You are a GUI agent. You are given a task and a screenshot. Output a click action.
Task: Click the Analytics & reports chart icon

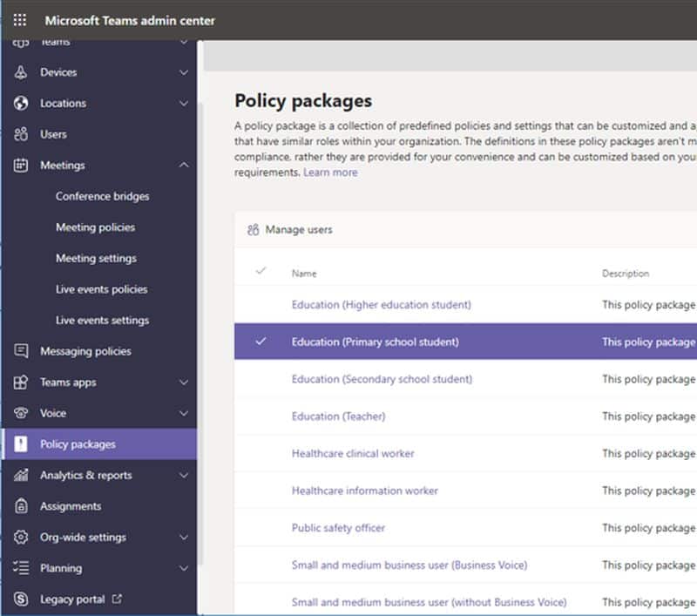[x=20, y=475]
